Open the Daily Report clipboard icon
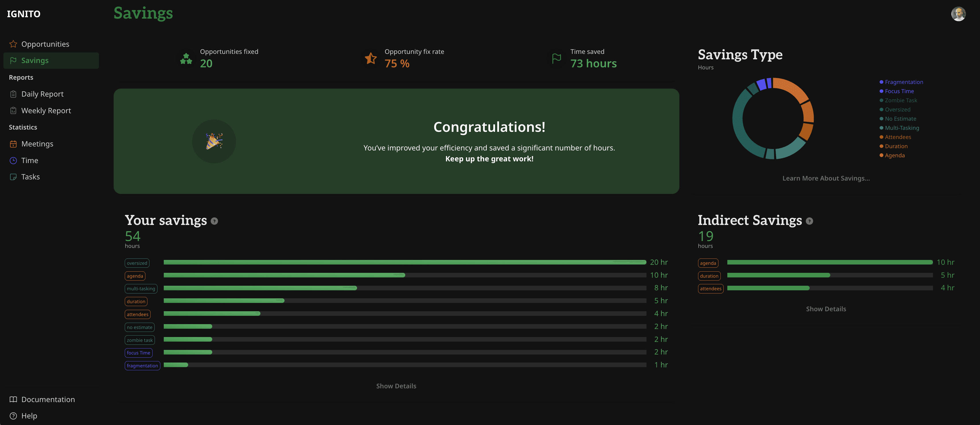The width and height of the screenshot is (980, 425). (13, 93)
